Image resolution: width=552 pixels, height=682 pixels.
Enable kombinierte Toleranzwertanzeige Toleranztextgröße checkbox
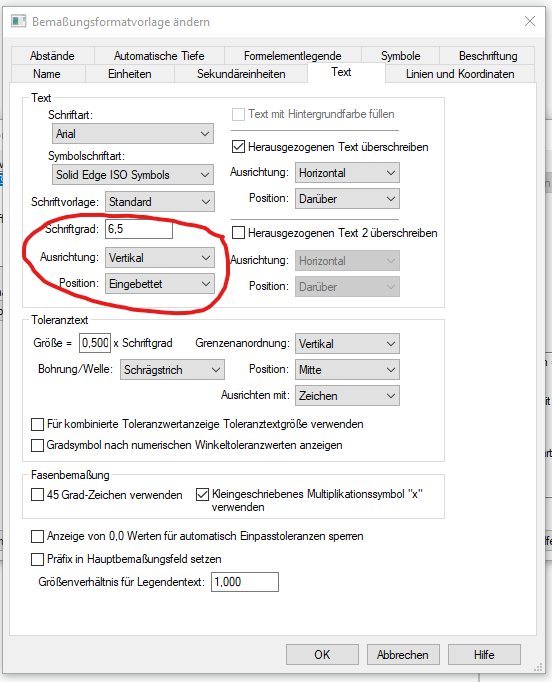tap(37, 424)
